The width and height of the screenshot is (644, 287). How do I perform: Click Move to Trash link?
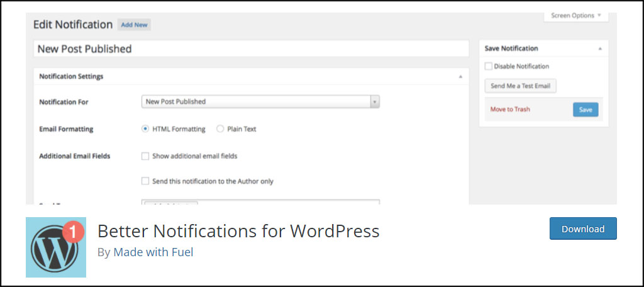(x=510, y=110)
